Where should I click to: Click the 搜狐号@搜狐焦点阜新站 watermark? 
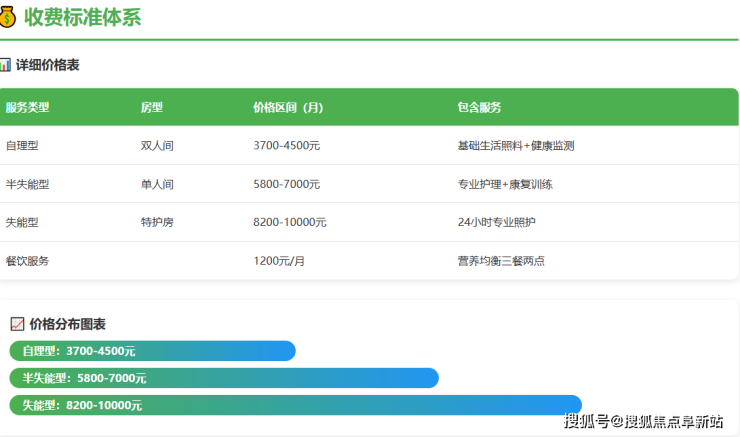(x=643, y=421)
